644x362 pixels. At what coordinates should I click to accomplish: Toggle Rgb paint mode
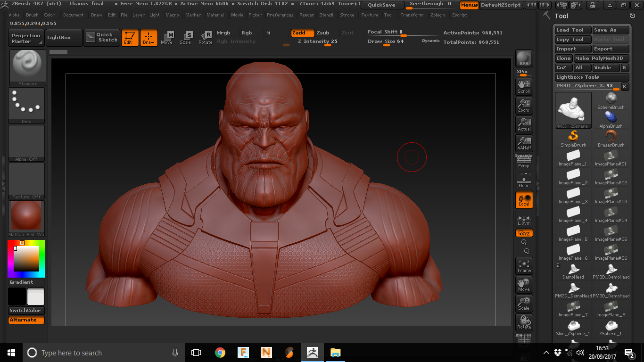coord(251,33)
